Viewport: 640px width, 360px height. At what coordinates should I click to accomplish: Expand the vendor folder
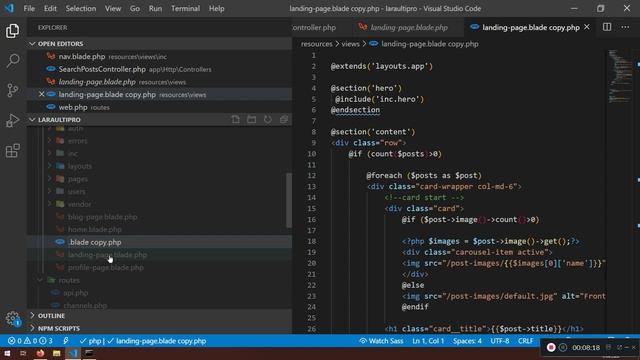(x=50, y=204)
